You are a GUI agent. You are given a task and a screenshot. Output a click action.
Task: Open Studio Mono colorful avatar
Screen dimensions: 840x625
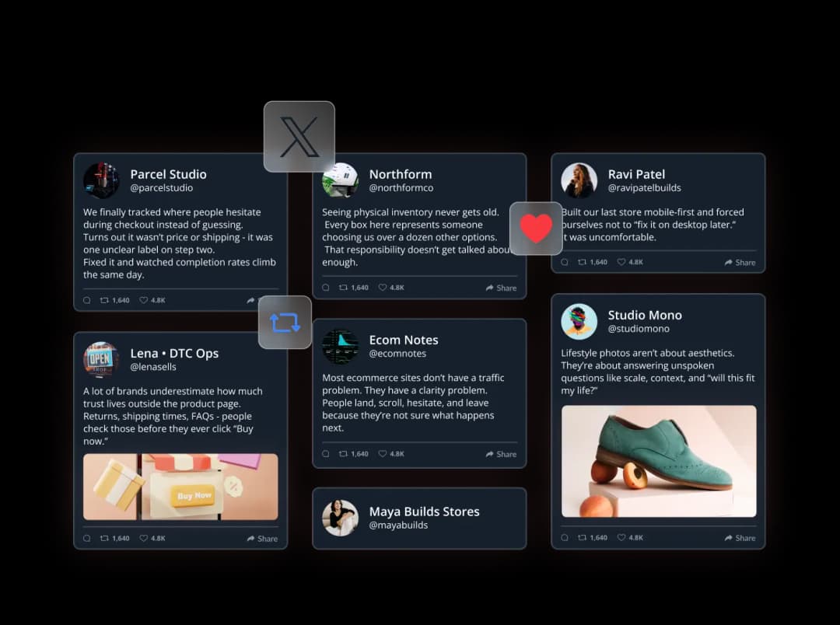tap(579, 322)
